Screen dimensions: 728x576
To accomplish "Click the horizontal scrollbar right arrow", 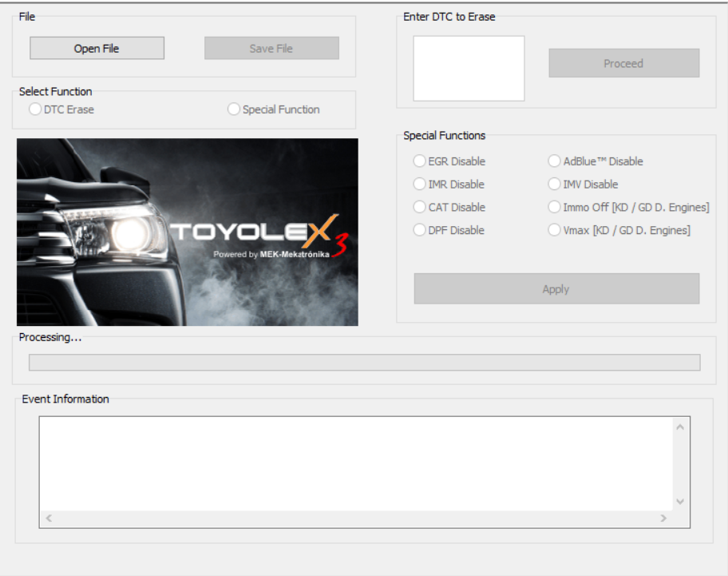I will point(663,518).
